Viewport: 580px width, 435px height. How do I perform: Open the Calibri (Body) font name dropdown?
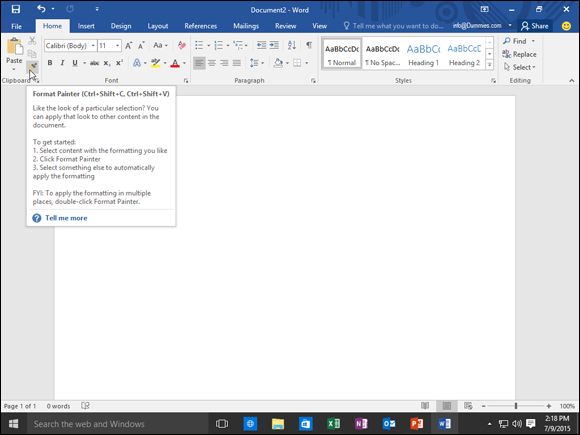pyautogui.click(x=93, y=45)
